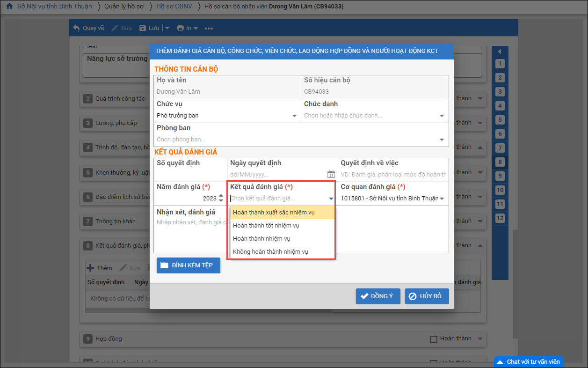
Task: Collapse the right section navigation arrow
Action: pyautogui.click(x=500, y=52)
